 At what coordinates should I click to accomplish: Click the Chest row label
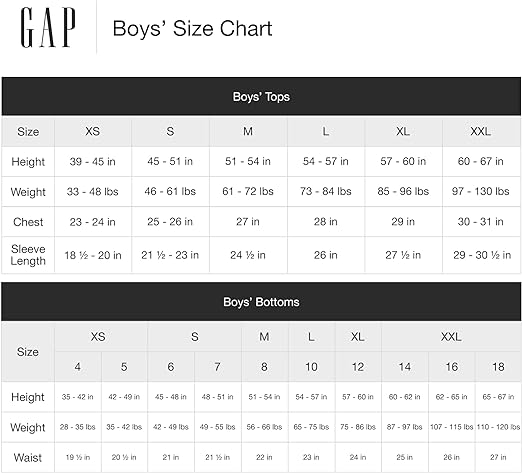tap(28, 222)
